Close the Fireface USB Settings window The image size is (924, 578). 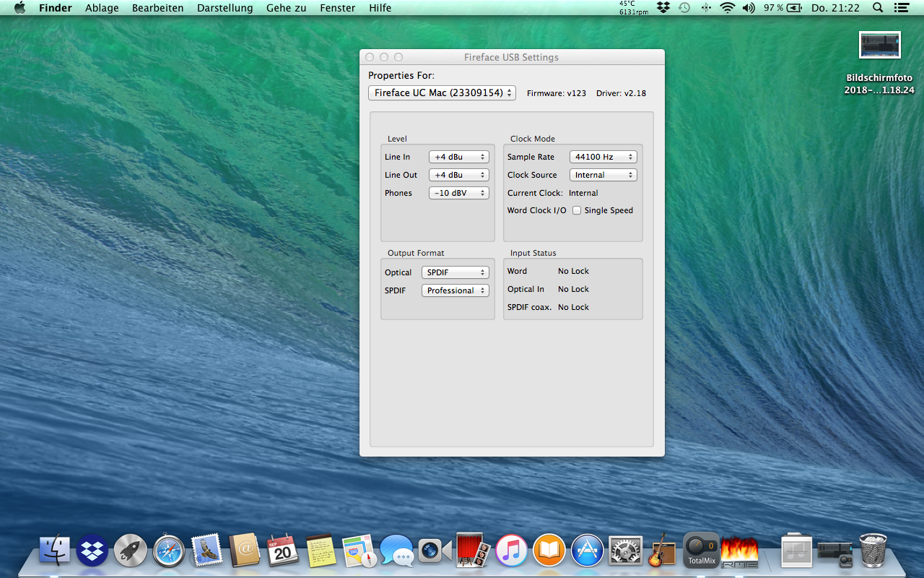(370, 57)
